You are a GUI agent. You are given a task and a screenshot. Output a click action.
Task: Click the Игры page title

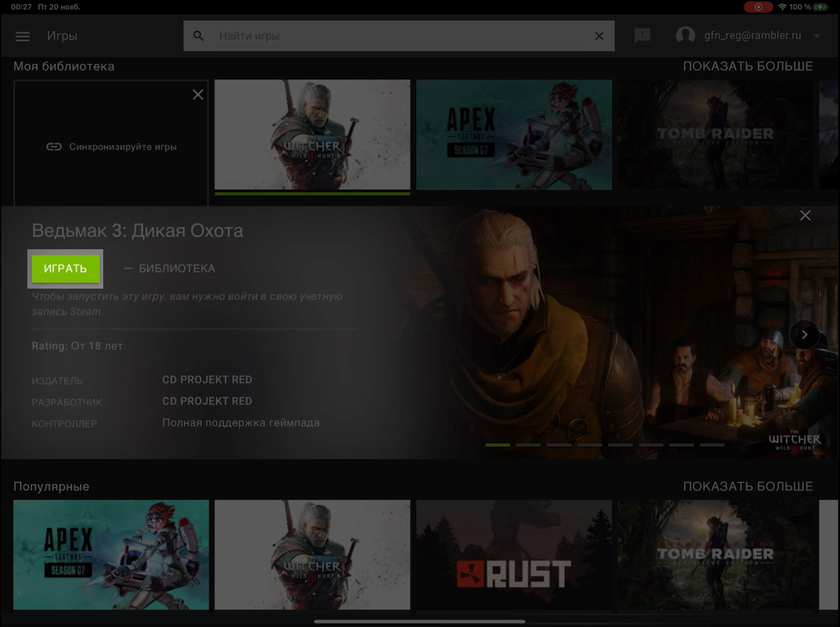(62, 36)
